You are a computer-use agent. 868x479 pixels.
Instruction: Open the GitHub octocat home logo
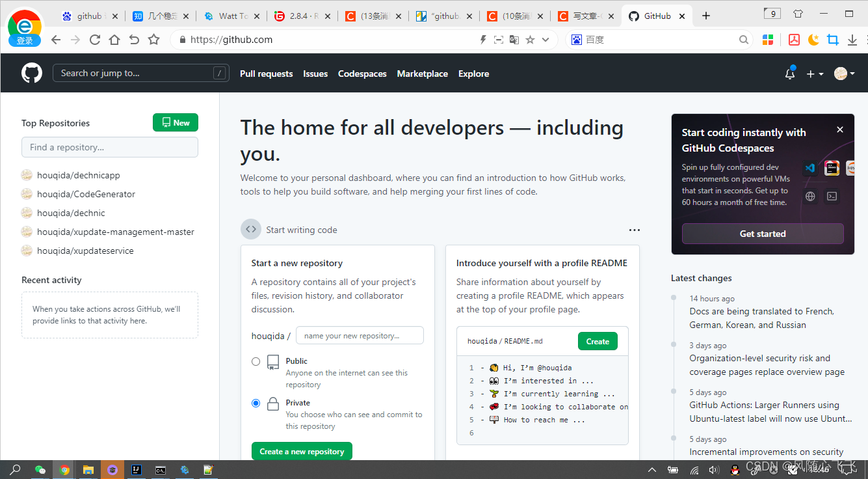tap(32, 73)
